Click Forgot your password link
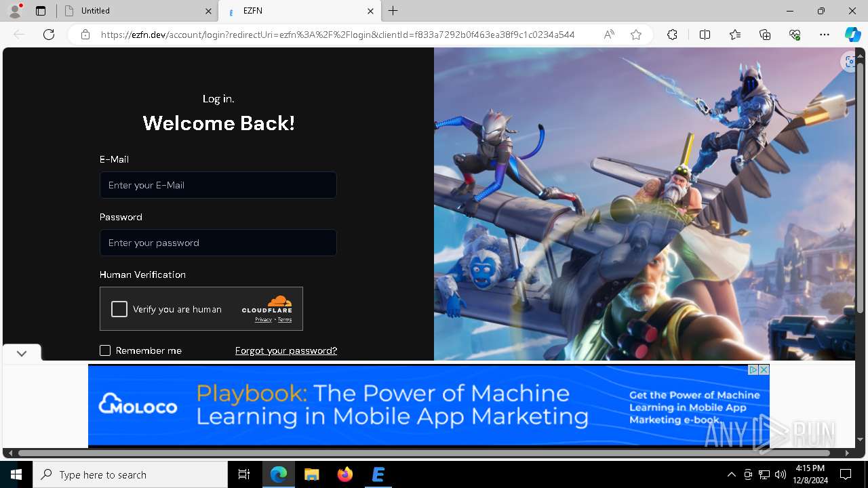 (x=286, y=350)
